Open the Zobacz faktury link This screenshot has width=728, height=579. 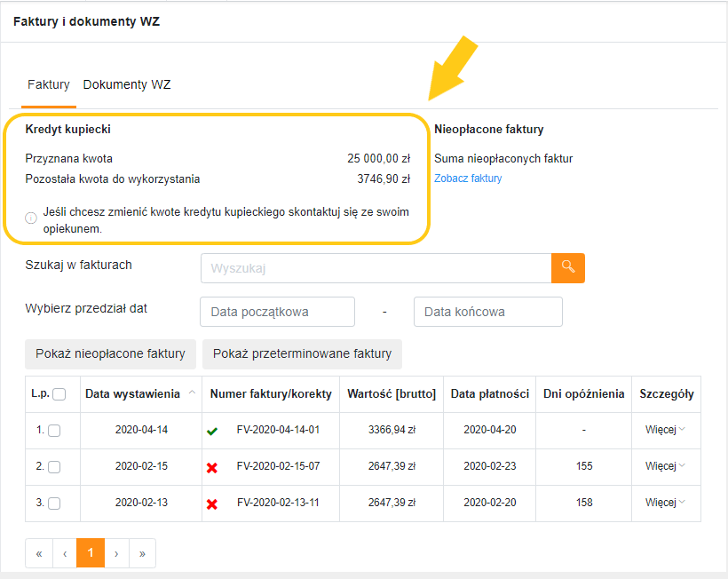tap(468, 178)
